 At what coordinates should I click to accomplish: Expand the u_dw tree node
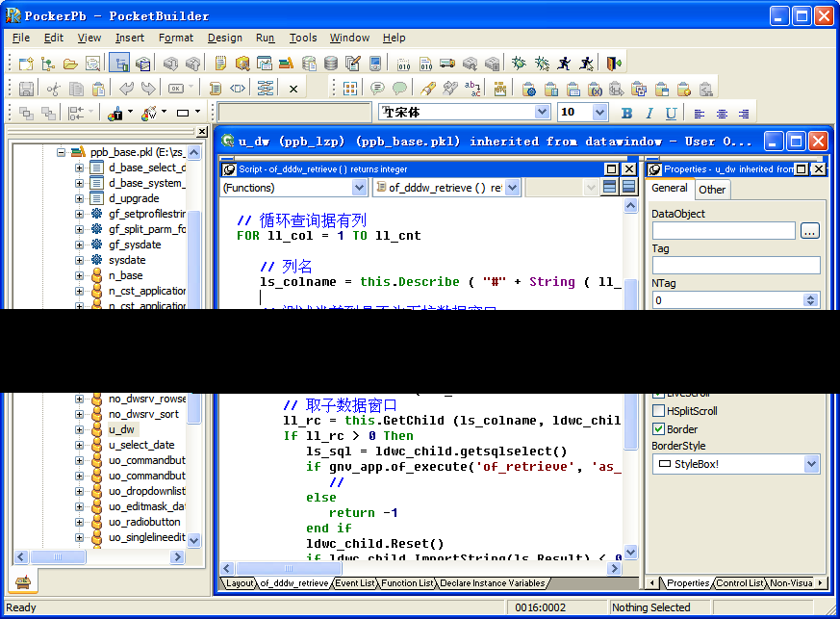[79, 429]
